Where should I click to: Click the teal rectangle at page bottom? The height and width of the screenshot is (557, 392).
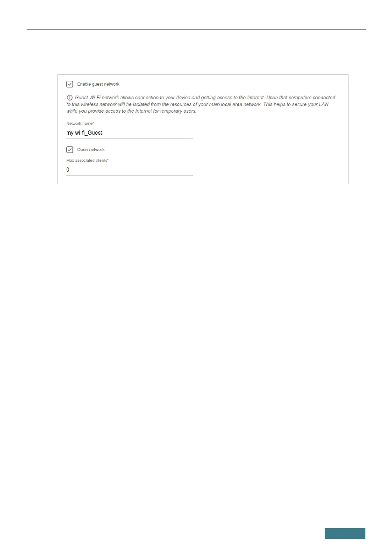click(x=345, y=533)
